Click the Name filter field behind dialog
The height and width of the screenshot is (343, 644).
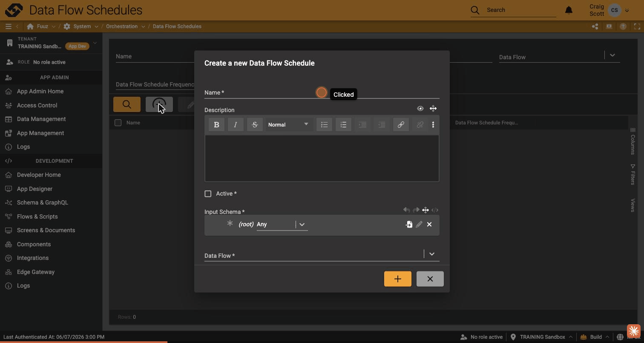coord(155,57)
